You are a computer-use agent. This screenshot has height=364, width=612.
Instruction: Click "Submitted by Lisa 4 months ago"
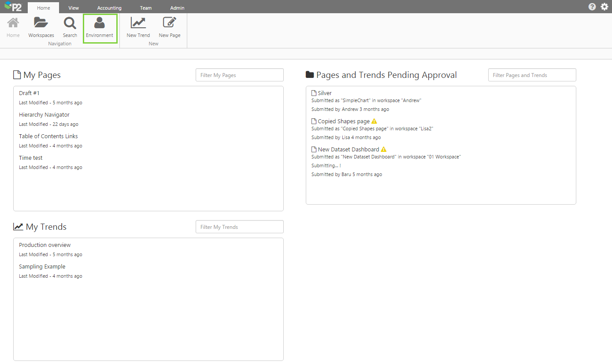[346, 138]
